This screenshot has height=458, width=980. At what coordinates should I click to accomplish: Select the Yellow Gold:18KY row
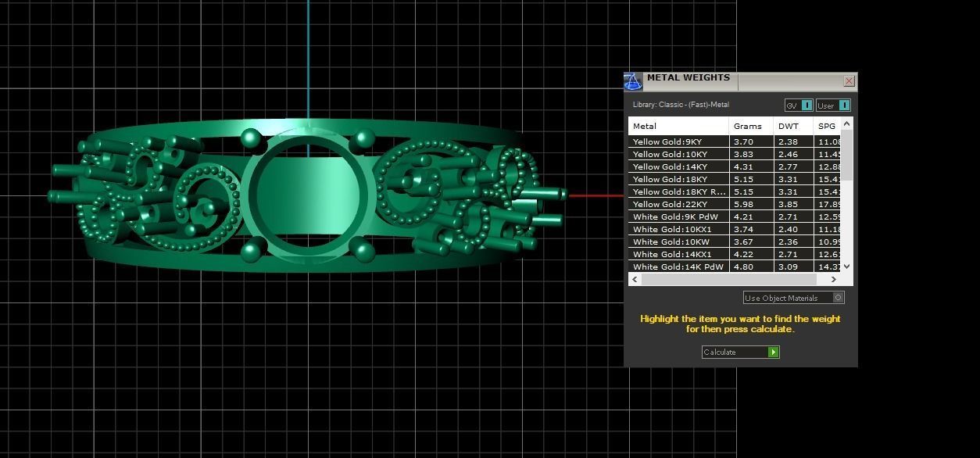point(735,179)
